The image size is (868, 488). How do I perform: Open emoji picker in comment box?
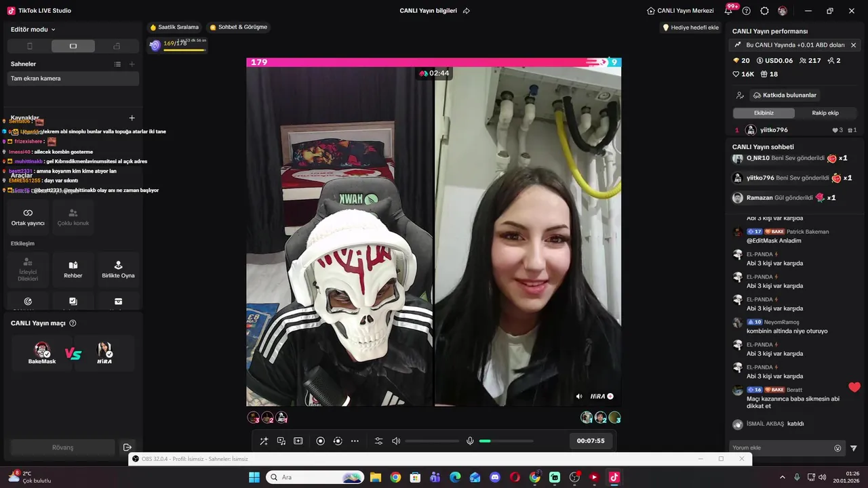tap(837, 448)
